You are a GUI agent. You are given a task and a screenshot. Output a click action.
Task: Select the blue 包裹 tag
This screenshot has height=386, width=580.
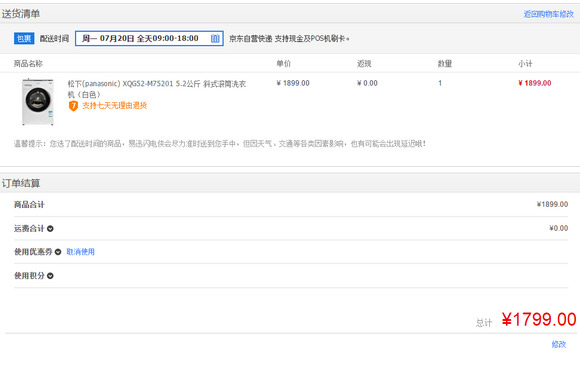[24, 38]
